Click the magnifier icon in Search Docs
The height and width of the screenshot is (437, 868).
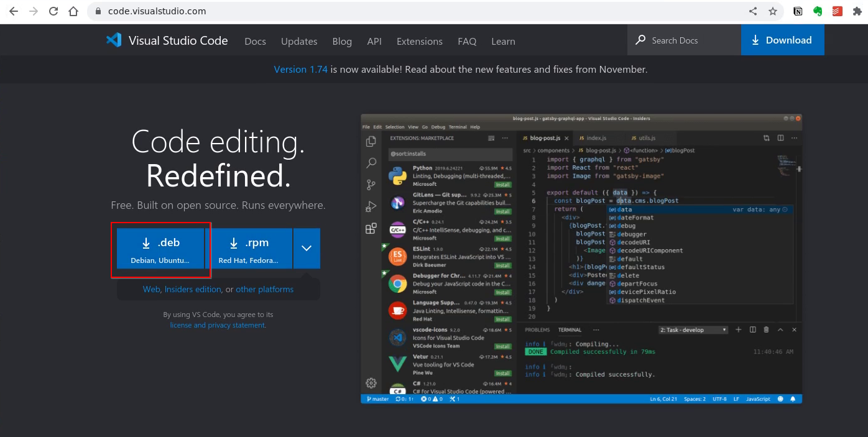point(640,40)
